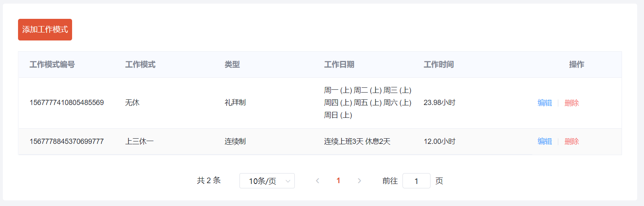
Task: Select the row ID 1567777410805485569
Action: [x=66, y=103]
